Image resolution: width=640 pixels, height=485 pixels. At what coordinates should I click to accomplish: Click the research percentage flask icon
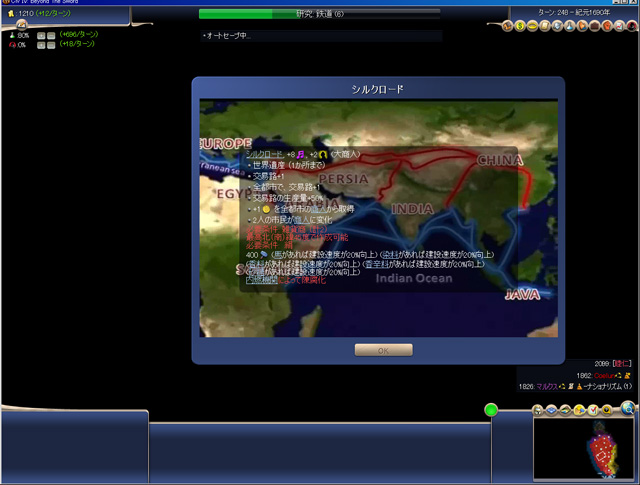pyautogui.click(x=12, y=36)
